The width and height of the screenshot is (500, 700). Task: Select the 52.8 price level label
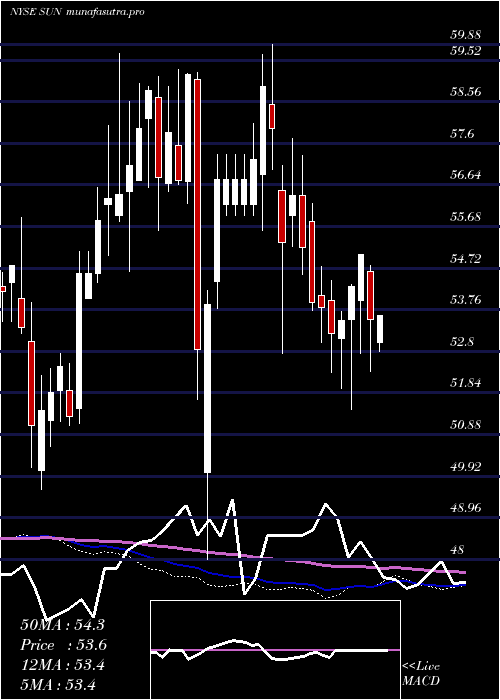pos(462,341)
